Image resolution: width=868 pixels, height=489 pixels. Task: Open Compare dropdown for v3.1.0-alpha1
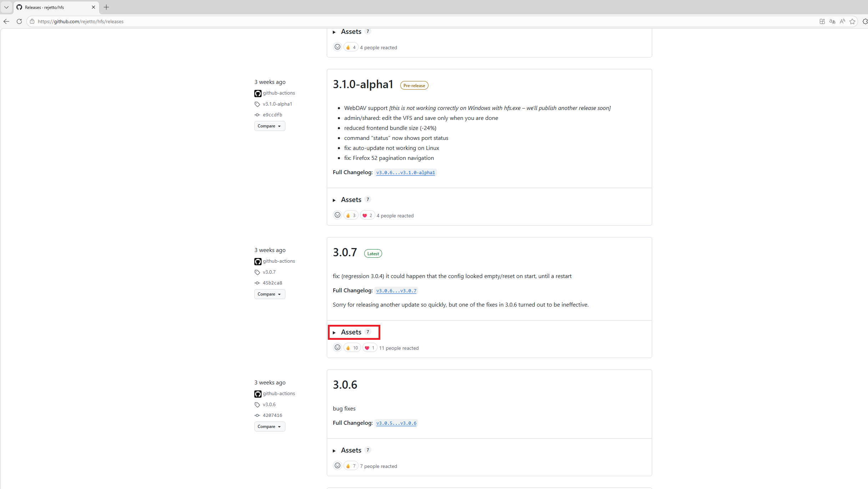pos(269,126)
